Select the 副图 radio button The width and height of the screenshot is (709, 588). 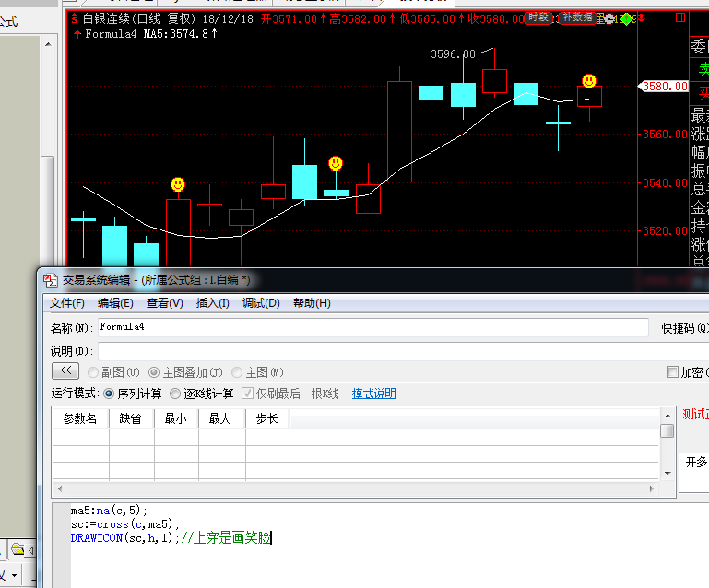[x=93, y=372]
